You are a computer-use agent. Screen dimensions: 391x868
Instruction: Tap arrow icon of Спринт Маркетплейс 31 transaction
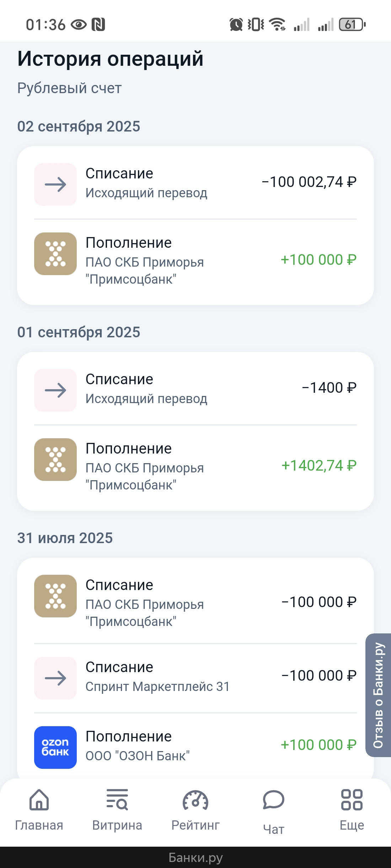click(55, 678)
